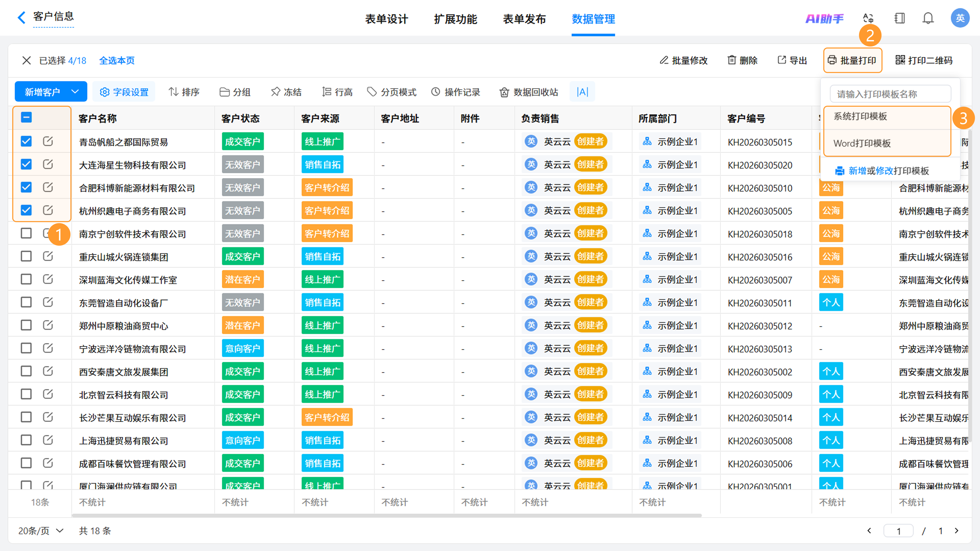Screen dimensions: 980x551
Task: Open 数据回收站 recycle bin
Action: pyautogui.click(x=529, y=92)
